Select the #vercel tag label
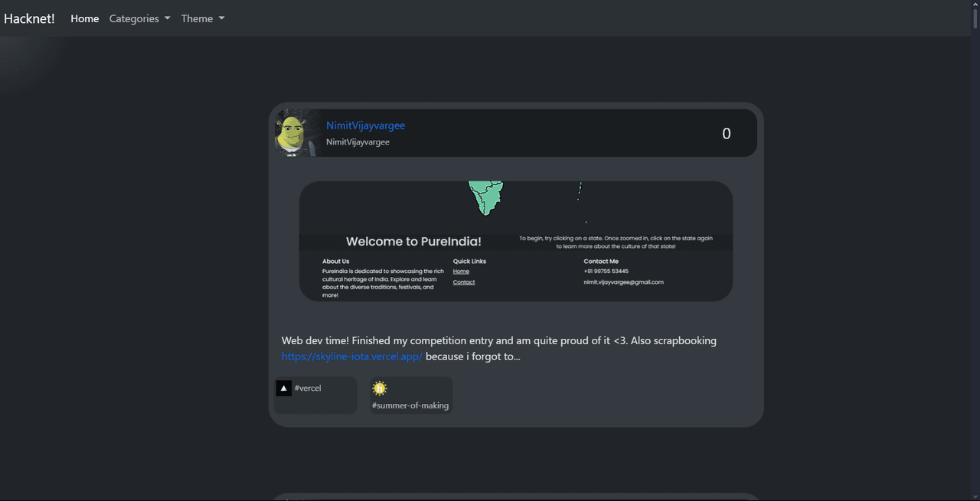The width and height of the screenshot is (980, 501). (x=308, y=389)
